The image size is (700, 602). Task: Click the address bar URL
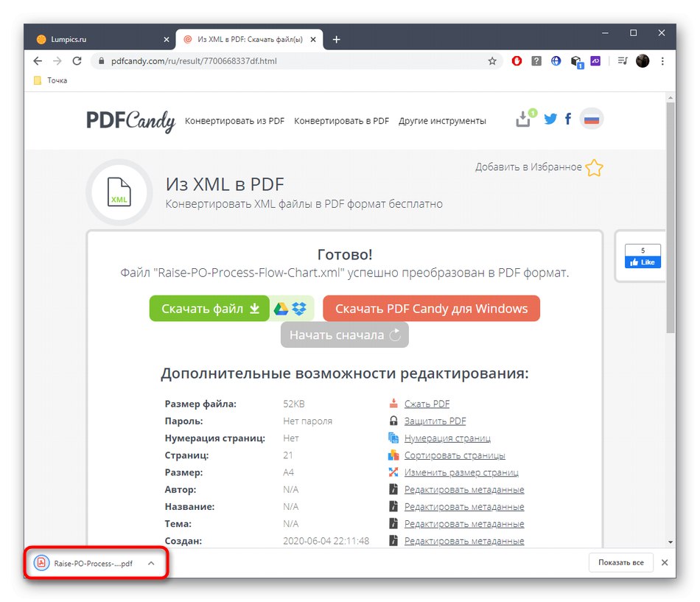tap(194, 61)
